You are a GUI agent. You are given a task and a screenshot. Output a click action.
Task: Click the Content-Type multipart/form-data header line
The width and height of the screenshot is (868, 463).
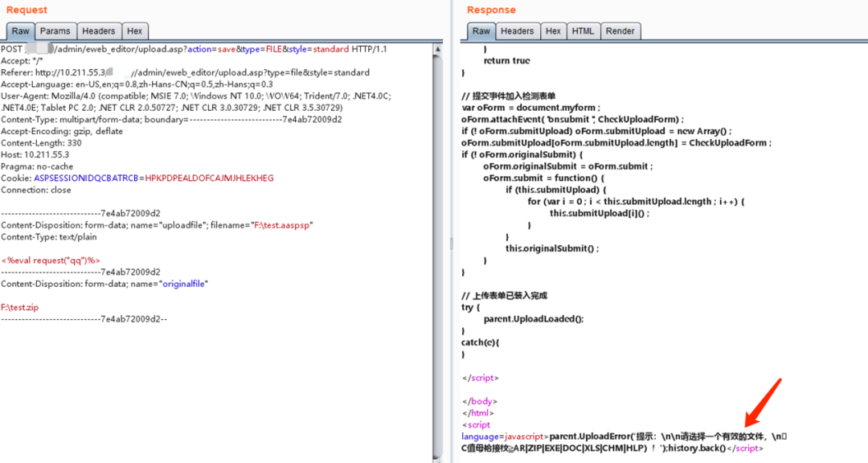pyautogui.click(x=171, y=120)
